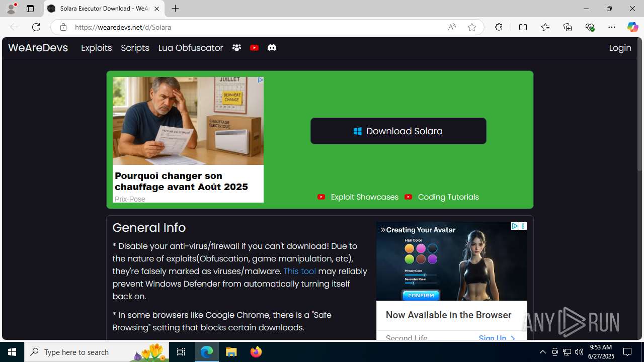
Task: Open File Explorer from the taskbar
Action: [x=231, y=352]
